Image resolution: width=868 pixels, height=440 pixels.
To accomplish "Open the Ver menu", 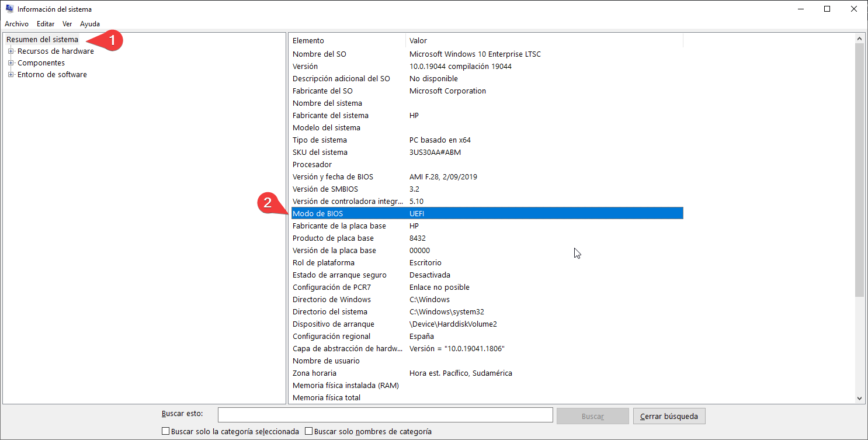I will [67, 24].
